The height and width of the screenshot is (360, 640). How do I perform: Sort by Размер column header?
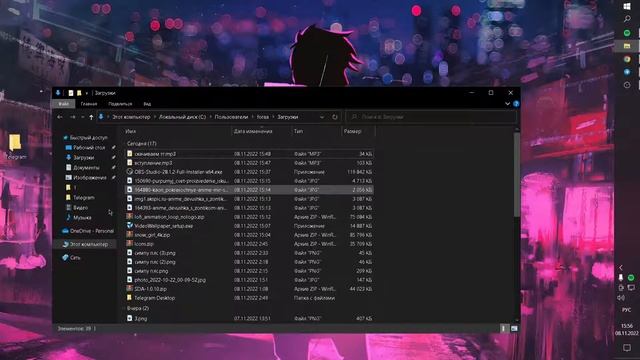(x=353, y=131)
